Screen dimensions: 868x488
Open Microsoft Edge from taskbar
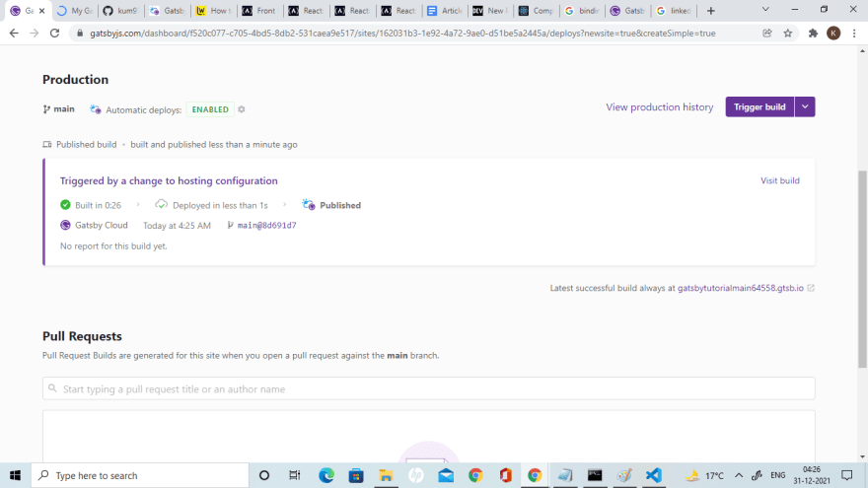326,475
